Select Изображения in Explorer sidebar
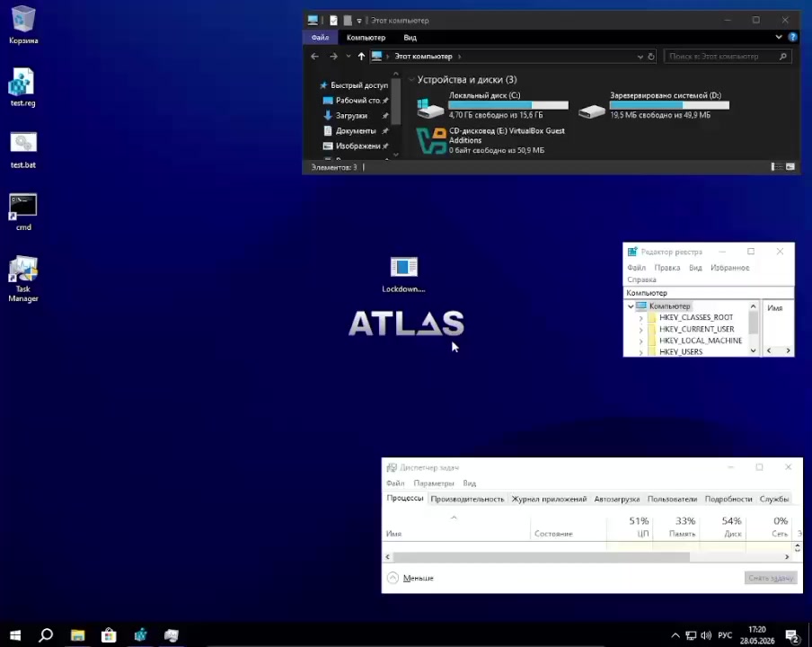The width and height of the screenshot is (812, 647). coord(356,146)
